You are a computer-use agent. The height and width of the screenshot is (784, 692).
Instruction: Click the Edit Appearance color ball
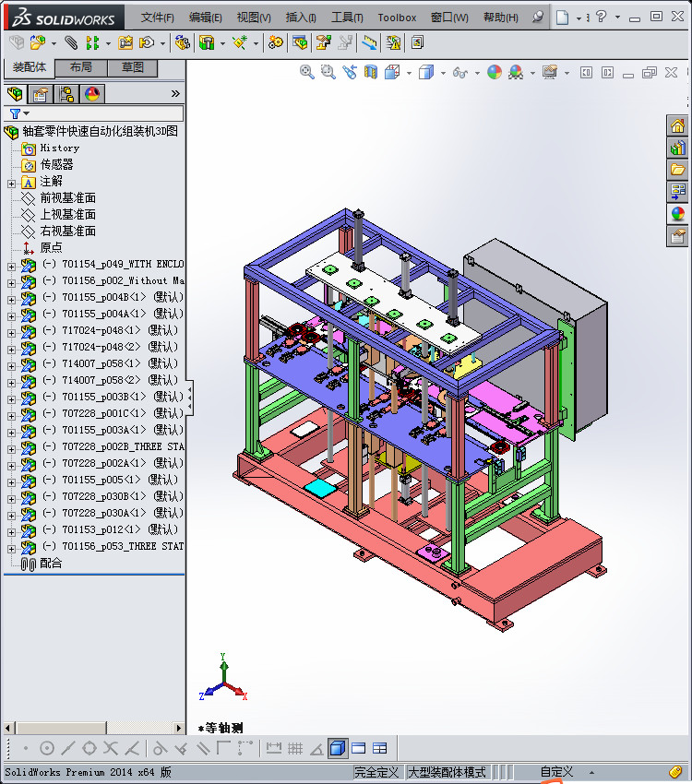(x=494, y=73)
